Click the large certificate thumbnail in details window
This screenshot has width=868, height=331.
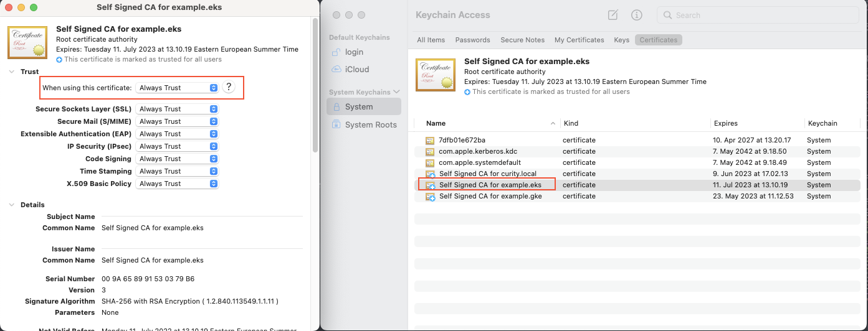27,43
